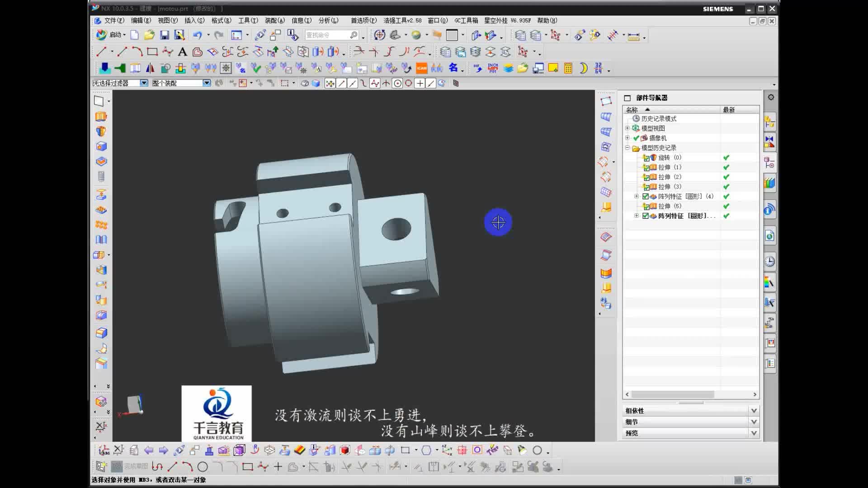Screen dimensions: 868x488
Task: Open the 星空外挂 V6.935F menu
Action: 508,20
